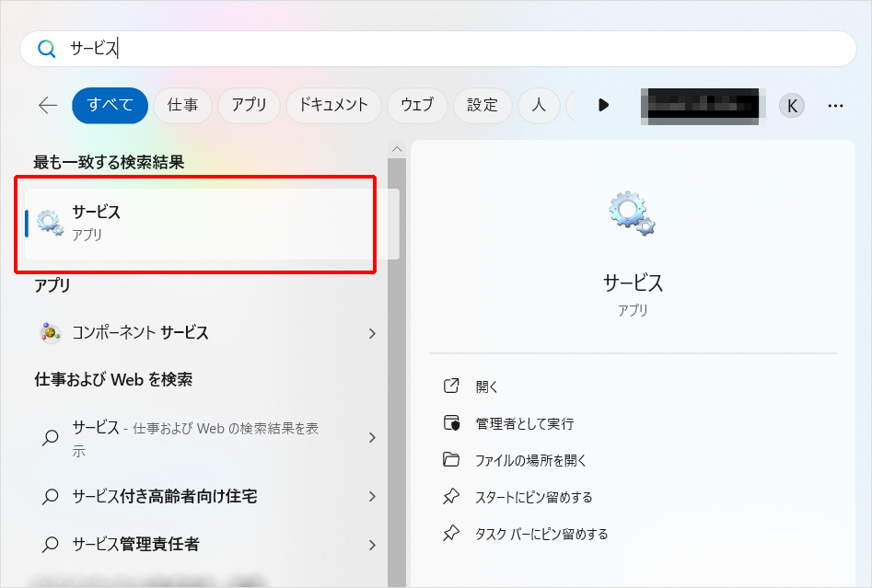Click the magnifying glass search icon

point(46,49)
